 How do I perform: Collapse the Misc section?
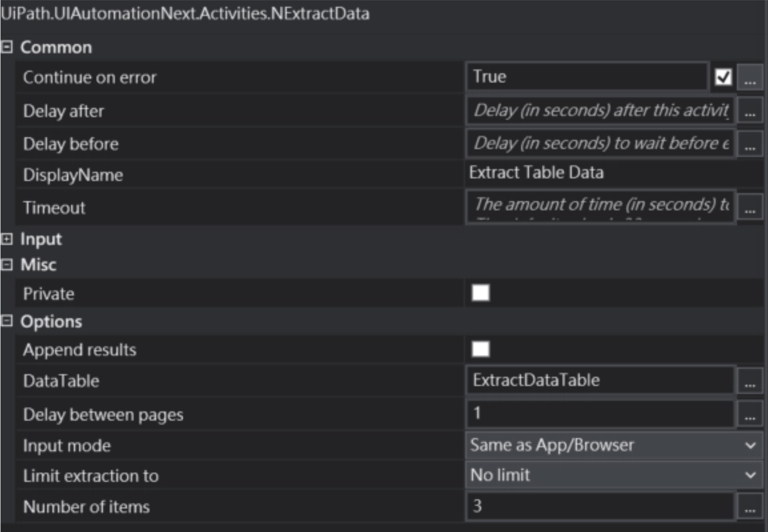click(7, 264)
